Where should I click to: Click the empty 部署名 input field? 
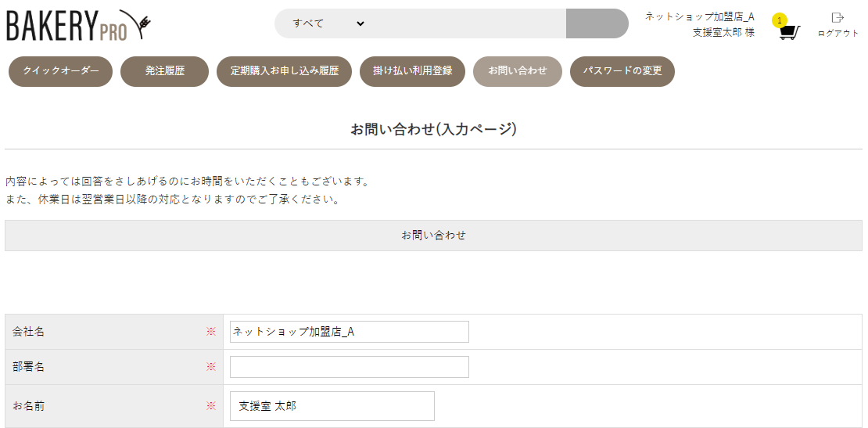tap(349, 367)
